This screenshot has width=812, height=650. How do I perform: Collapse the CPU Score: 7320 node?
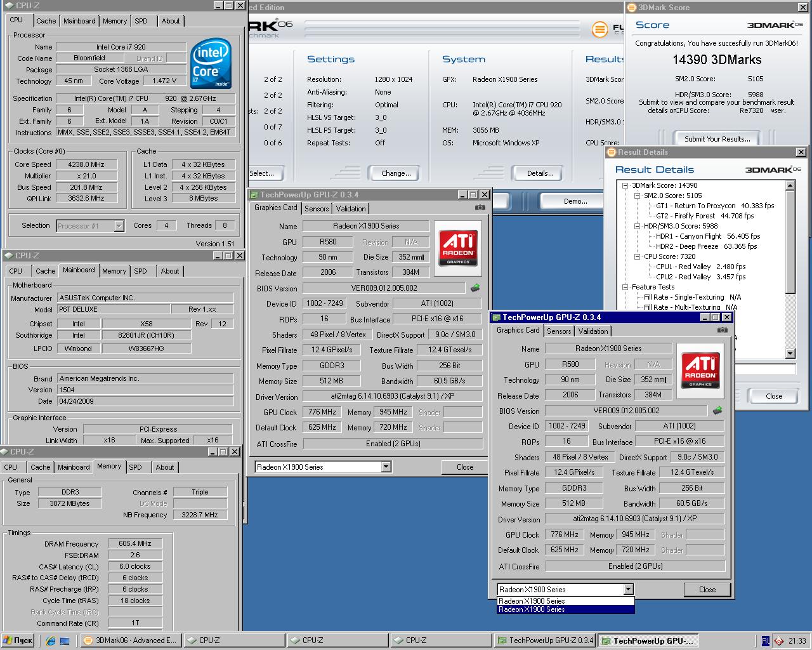(638, 256)
